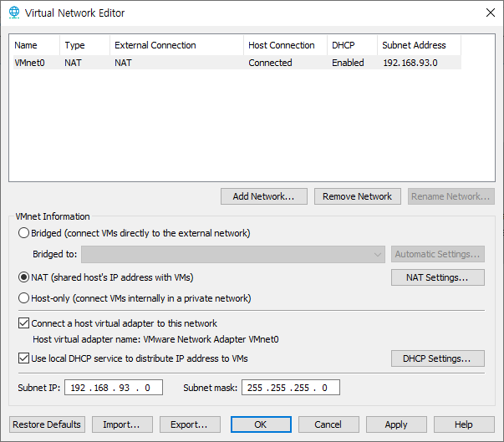Click the Connected host connection cell
Image resolution: width=504 pixels, height=442 pixels.
(270, 63)
